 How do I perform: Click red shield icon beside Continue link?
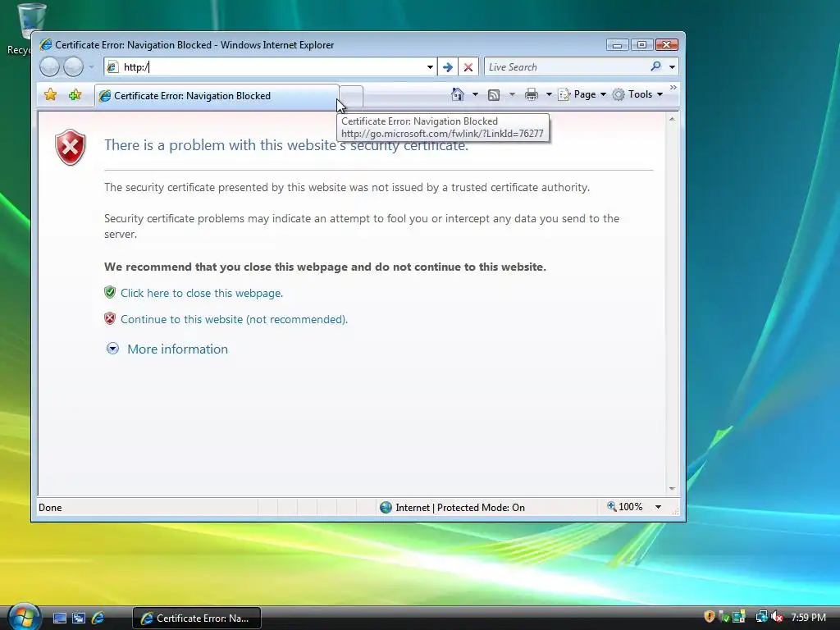pos(110,319)
